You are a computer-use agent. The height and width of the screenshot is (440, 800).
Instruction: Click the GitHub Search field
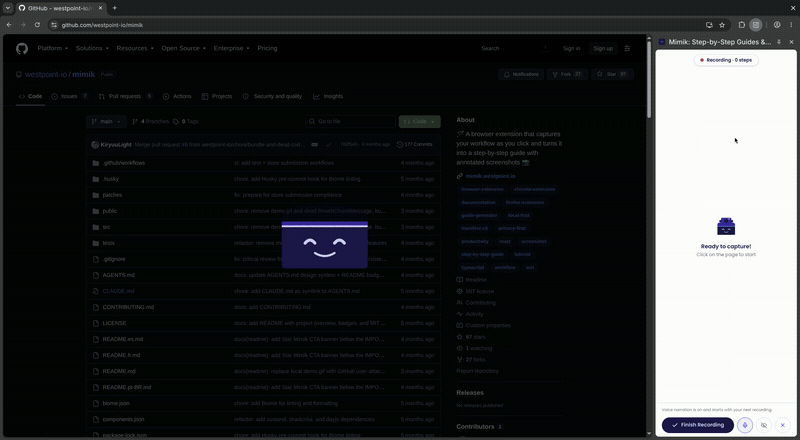(x=515, y=48)
